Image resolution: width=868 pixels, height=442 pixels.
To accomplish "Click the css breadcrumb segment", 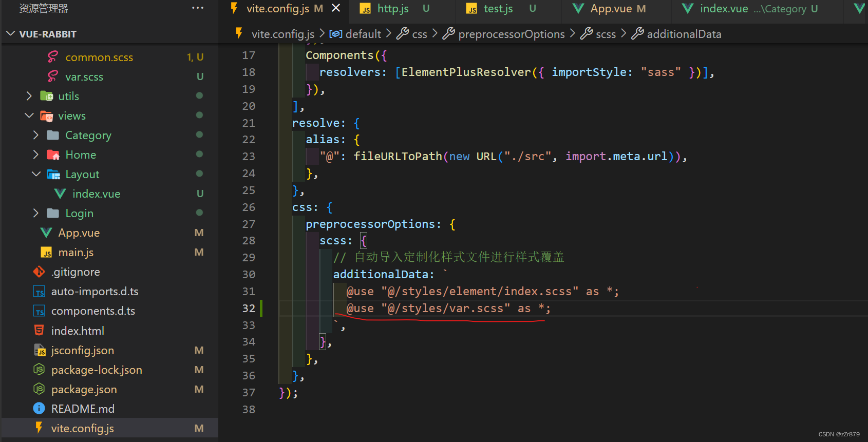I will (420, 34).
